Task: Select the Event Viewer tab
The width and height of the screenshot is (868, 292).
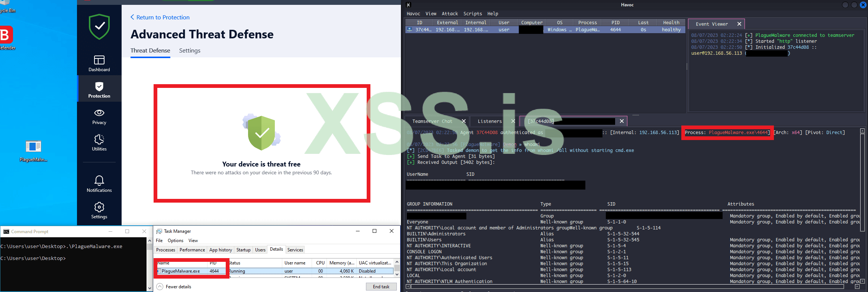Action: point(712,24)
